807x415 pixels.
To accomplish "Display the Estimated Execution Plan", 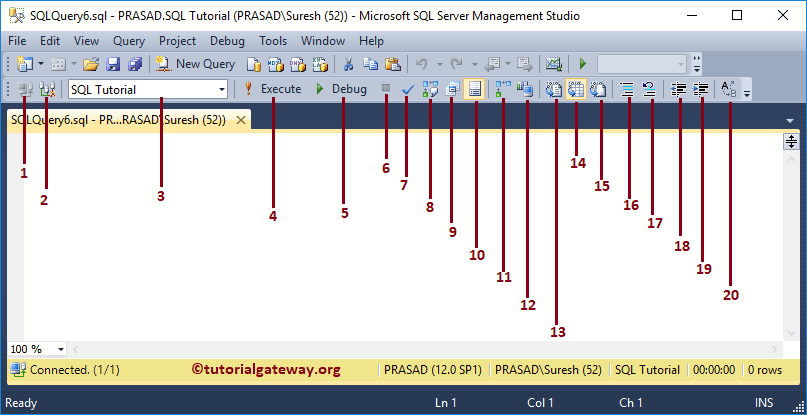I will click(x=430, y=90).
